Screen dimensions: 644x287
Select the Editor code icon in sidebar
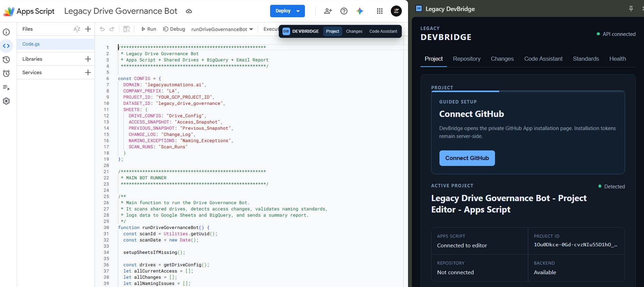(x=6, y=46)
